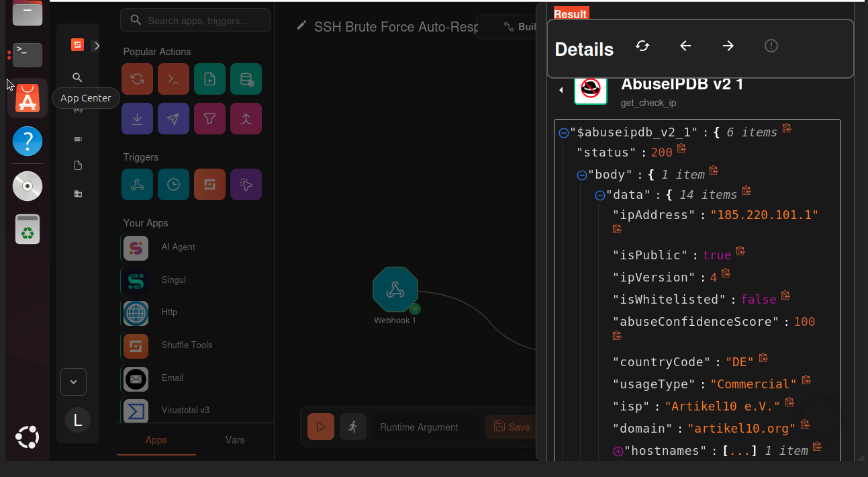Screen dimensions: 868x477
Task: Copy the status value 200
Action: (681, 148)
